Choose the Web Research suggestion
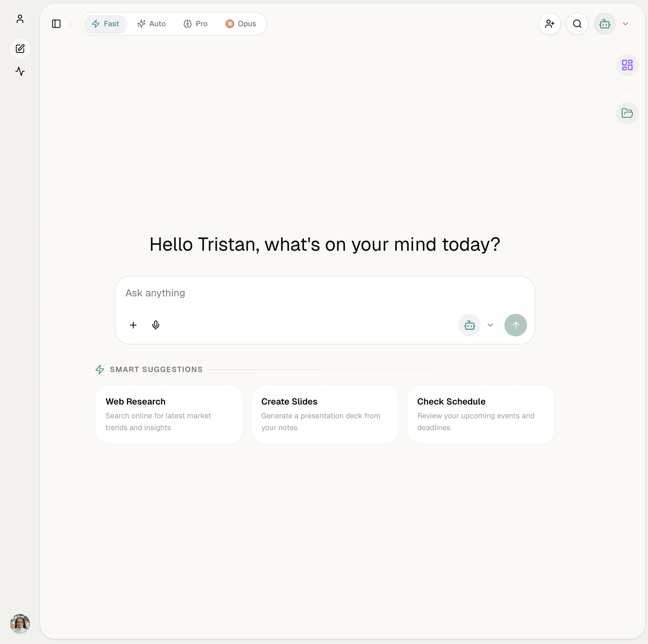Screen dimensions: 648x644 click(169, 414)
